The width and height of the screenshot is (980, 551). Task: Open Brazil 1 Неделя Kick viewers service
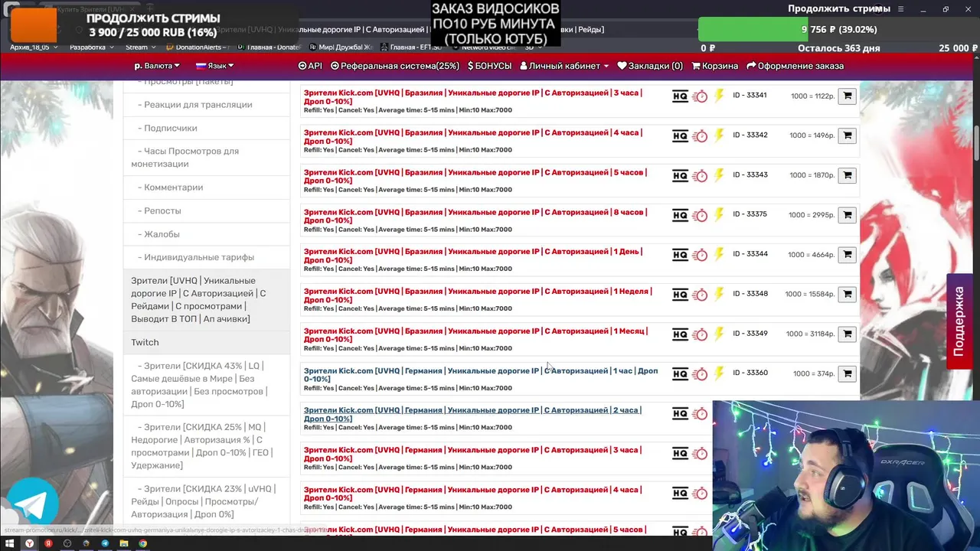(x=478, y=295)
